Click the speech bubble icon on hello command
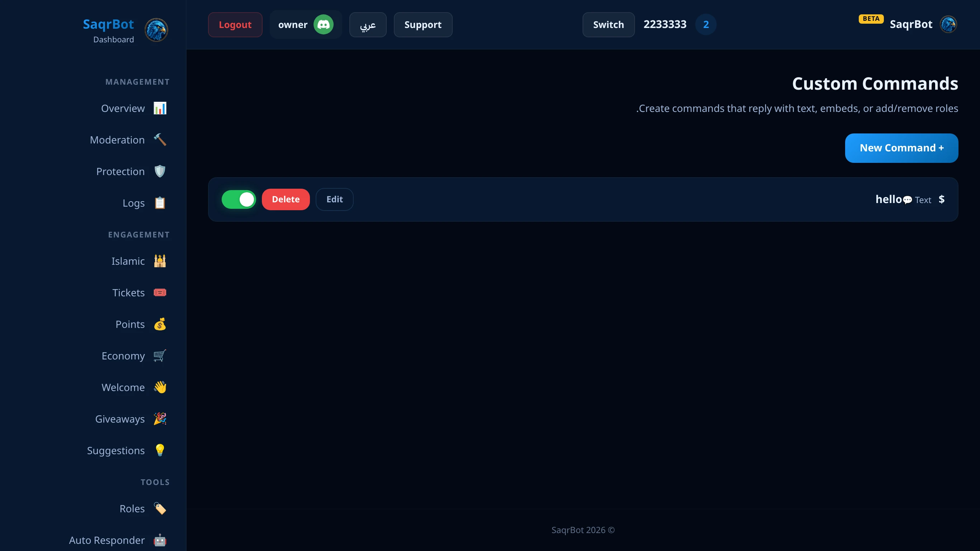The width and height of the screenshot is (980, 551). [907, 200]
